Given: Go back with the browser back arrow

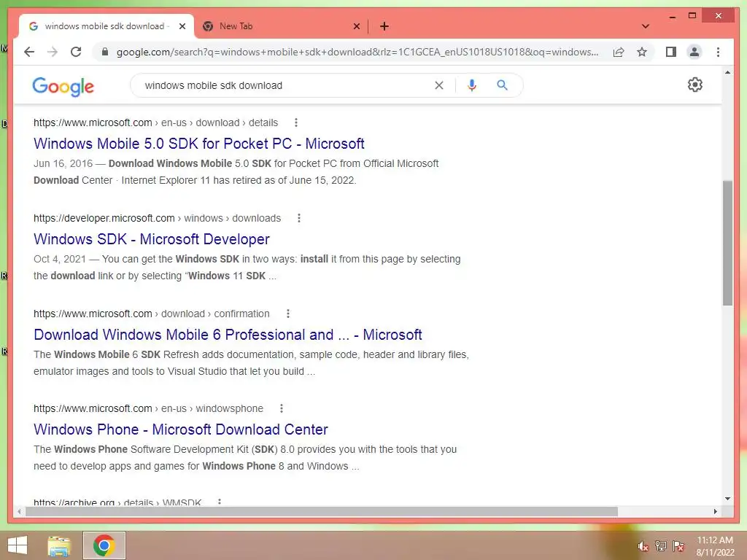Looking at the screenshot, I should (29, 52).
